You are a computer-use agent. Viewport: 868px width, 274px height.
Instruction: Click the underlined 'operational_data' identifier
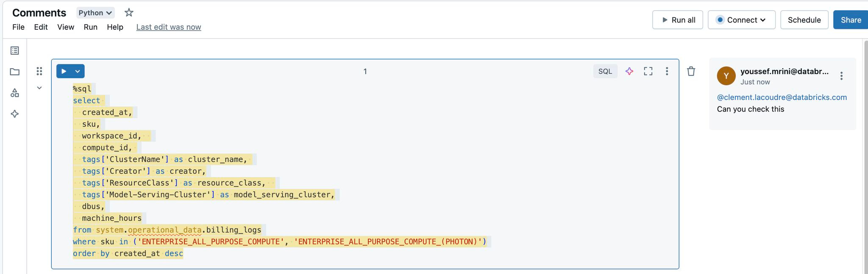(165, 230)
